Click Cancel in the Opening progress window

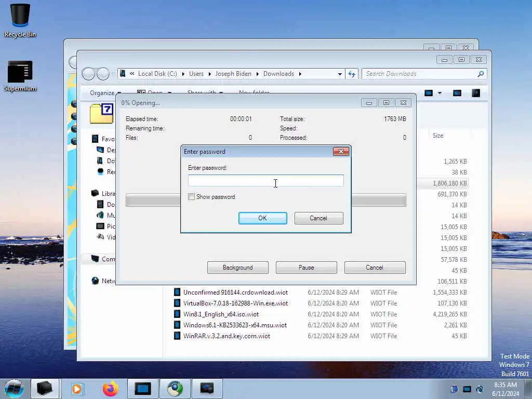(x=375, y=268)
